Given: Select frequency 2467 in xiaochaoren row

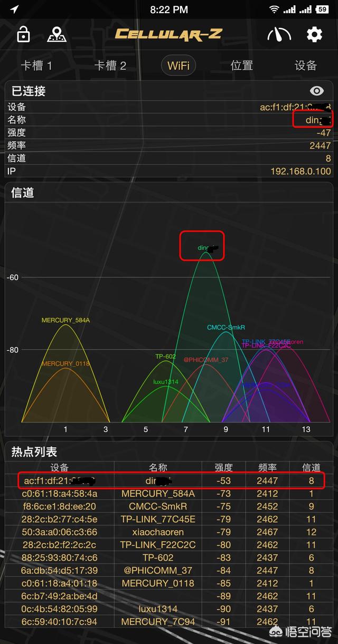Looking at the screenshot, I should [267, 532].
